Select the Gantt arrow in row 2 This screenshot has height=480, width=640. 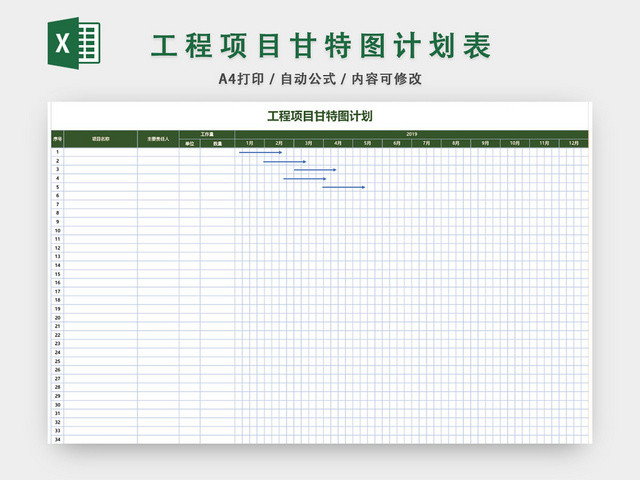[284, 162]
